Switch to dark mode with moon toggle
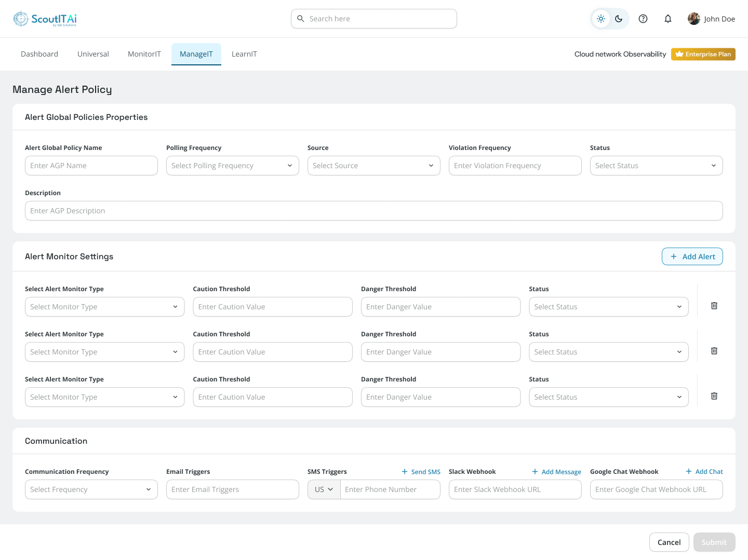The height and width of the screenshot is (560, 748). pyautogui.click(x=619, y=19)
